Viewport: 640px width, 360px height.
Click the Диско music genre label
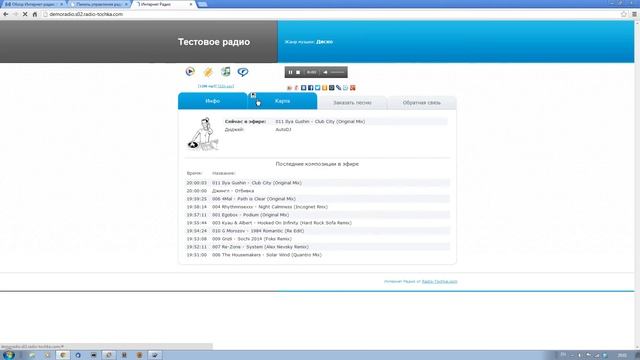pyautogui.click(x=324, y=42)
